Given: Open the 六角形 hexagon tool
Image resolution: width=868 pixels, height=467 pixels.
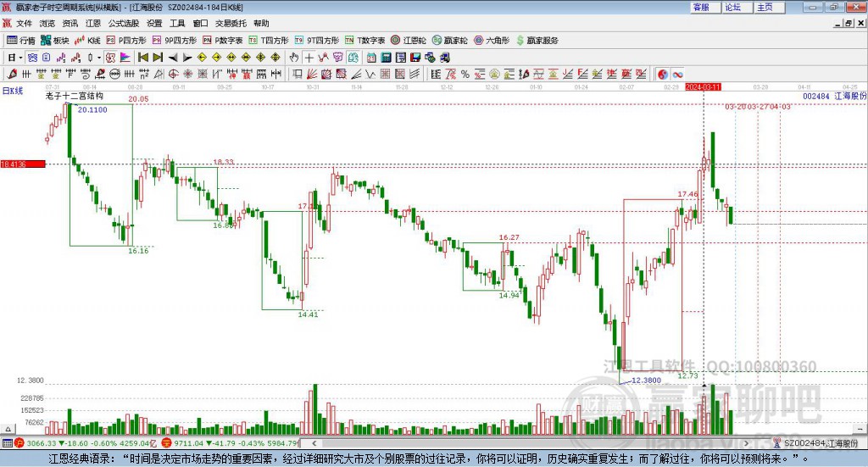Looking at the screenshot, I should coord(492,41).
